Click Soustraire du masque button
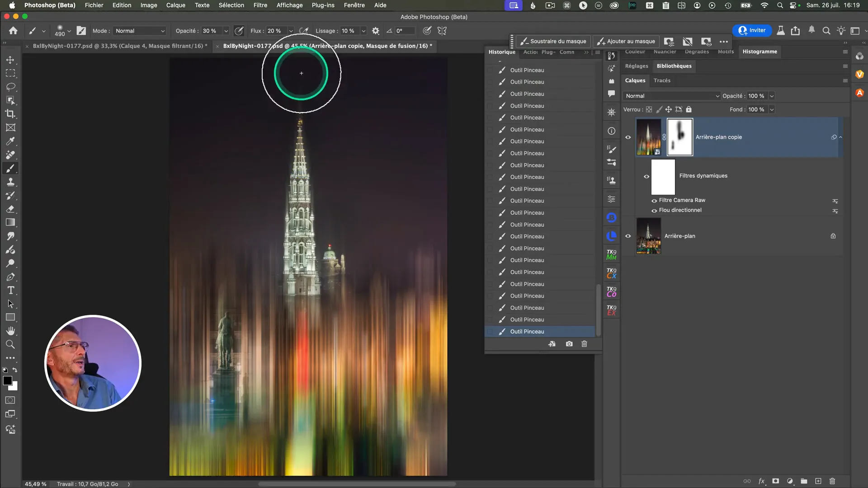The height and width of the screenshot is (488, 868). (x=553, y=41)
